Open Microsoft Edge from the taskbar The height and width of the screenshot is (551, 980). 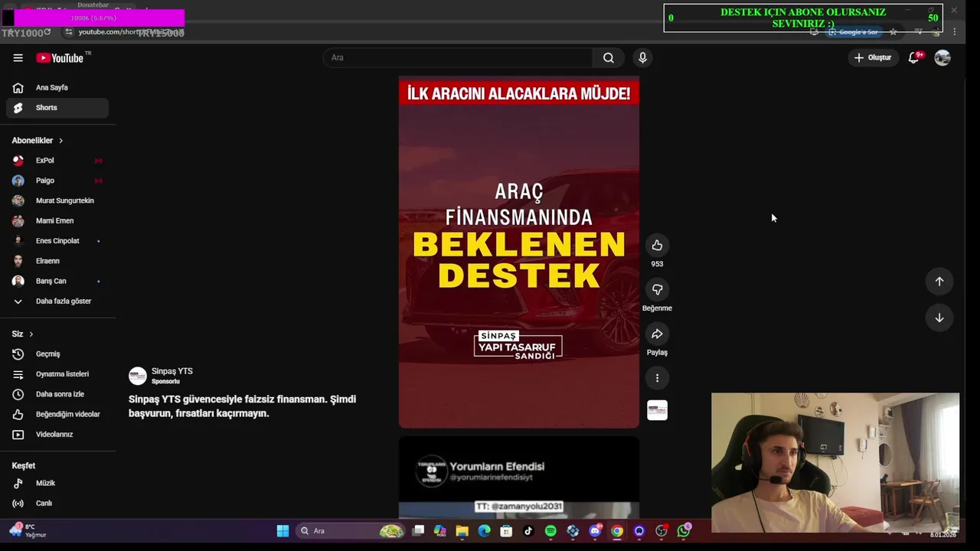(484, 530)
